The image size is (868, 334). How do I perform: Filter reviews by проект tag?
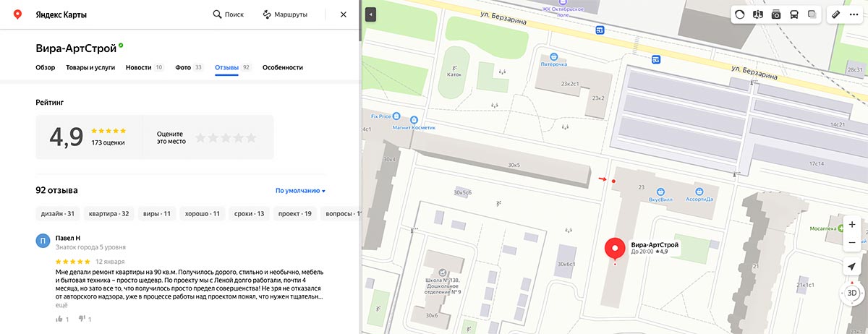(x=295, y=213)
